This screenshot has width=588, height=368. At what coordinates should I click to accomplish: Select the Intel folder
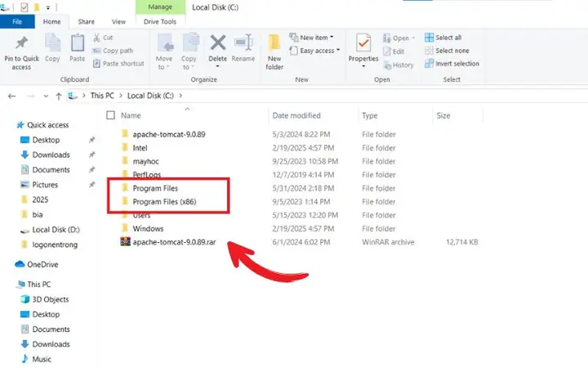coord(140,148)
